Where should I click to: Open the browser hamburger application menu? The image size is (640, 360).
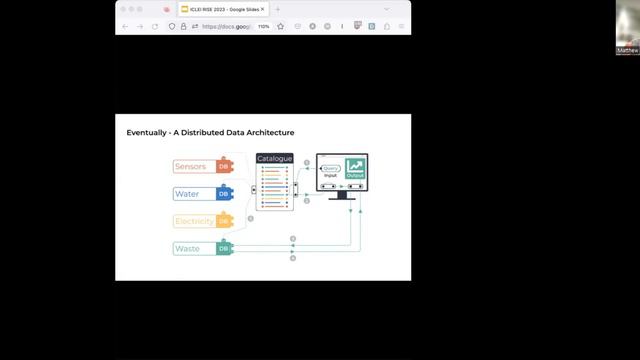(401, 26)
